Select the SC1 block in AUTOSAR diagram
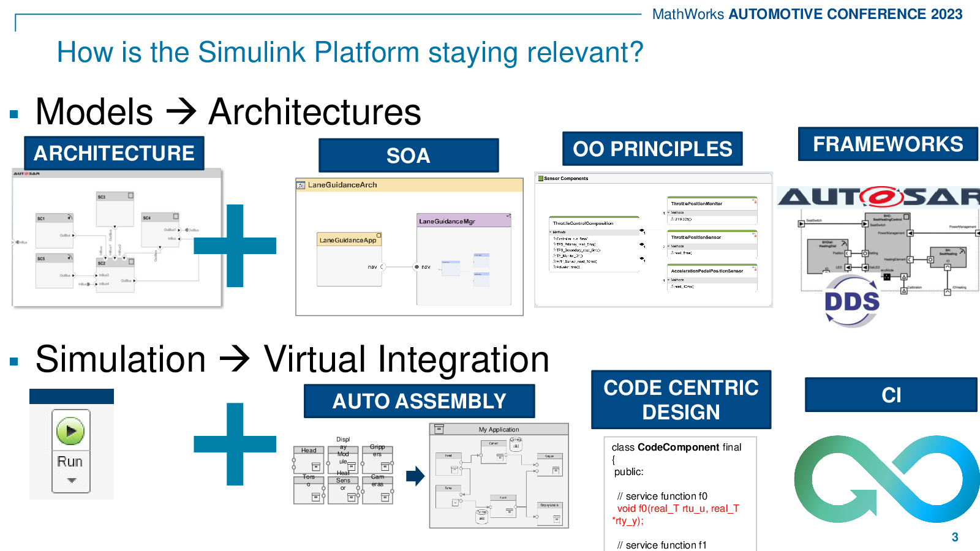 coord(55,230)
